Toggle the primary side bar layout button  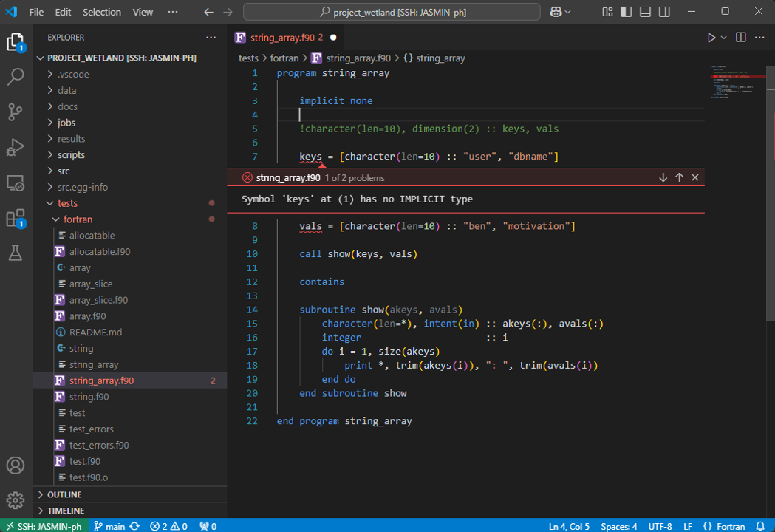(x=627, y=12)
